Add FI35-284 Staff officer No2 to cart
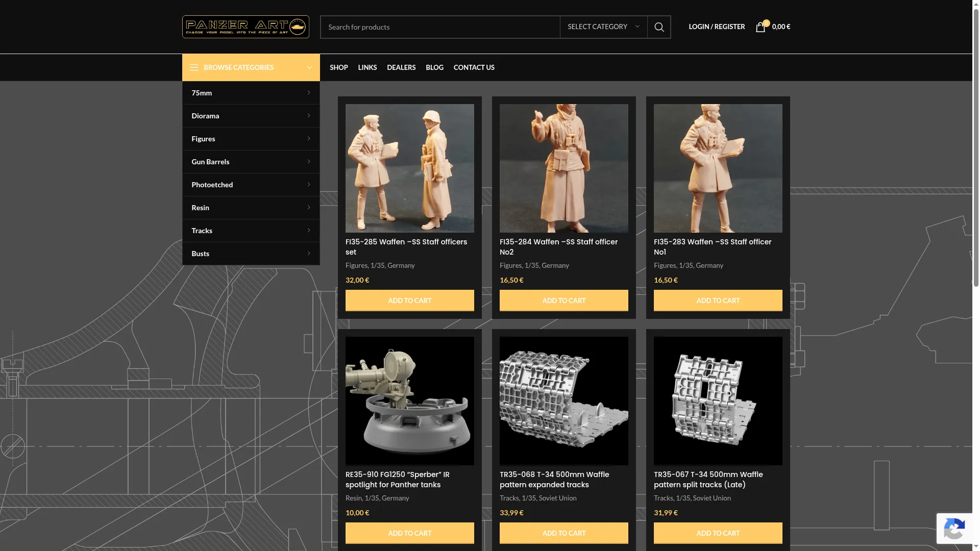Screen dimensions: 980x551 564,300
